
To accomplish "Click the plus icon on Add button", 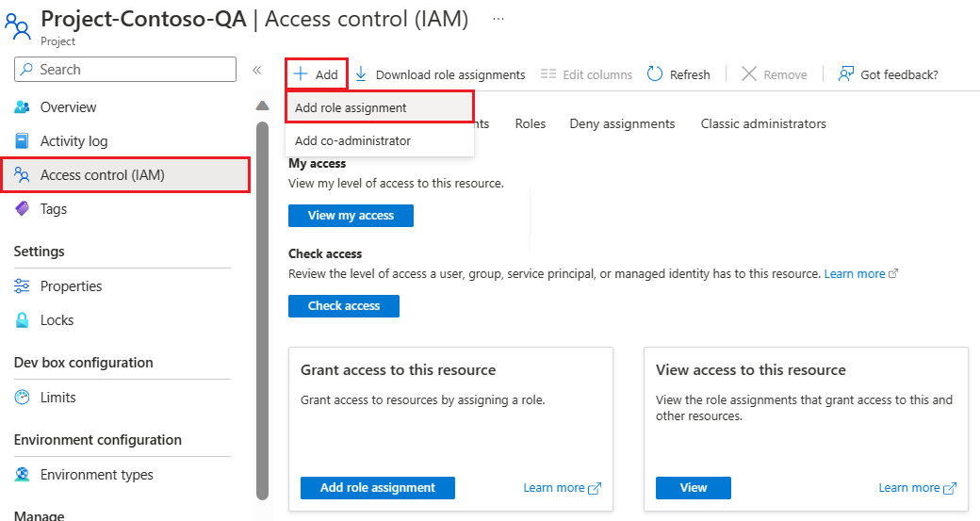I will tap(301, 74).
